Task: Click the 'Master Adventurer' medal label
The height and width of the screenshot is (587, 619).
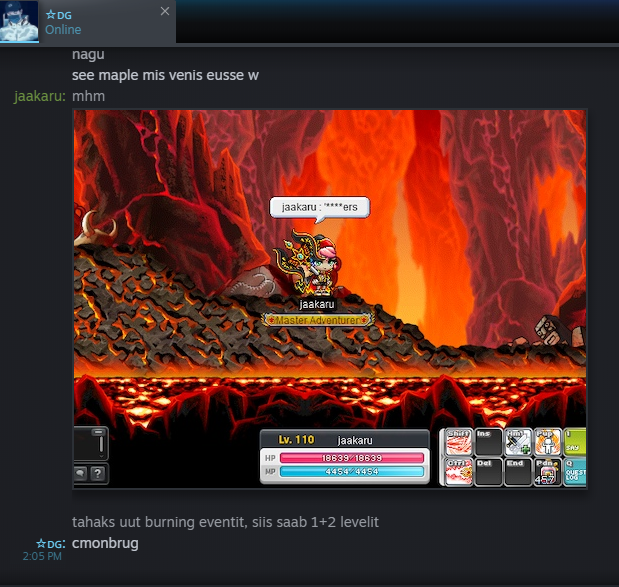Action: [318, 320]
